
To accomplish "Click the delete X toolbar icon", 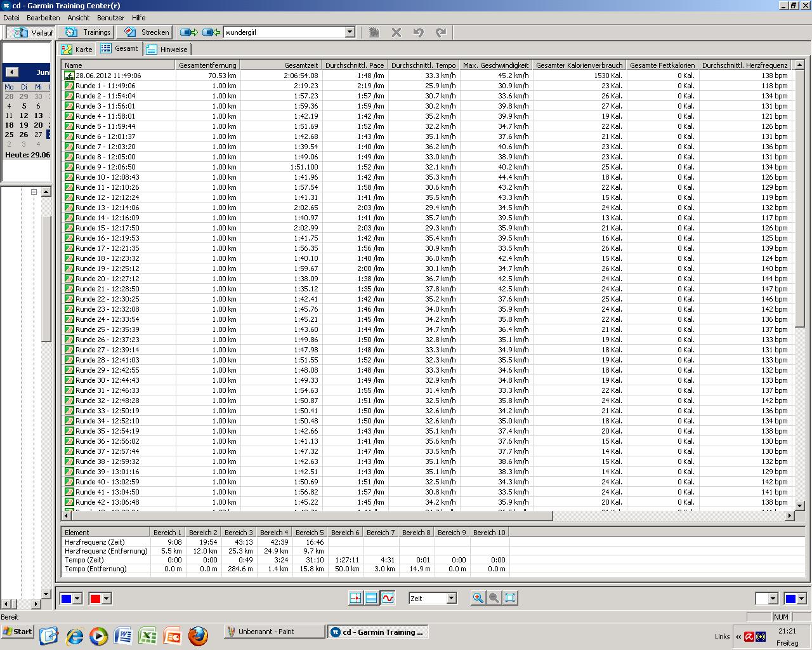I will pyautogui.click(x=396, y=32).
